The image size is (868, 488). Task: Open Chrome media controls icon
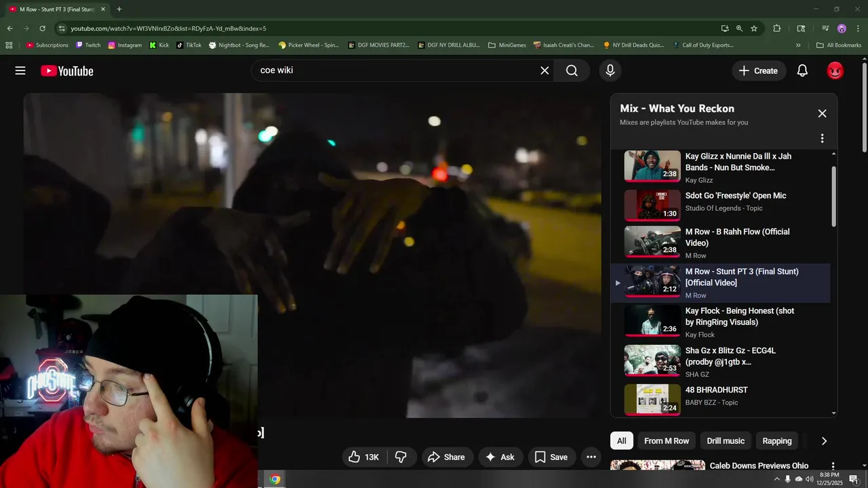(x=825, y=28)
